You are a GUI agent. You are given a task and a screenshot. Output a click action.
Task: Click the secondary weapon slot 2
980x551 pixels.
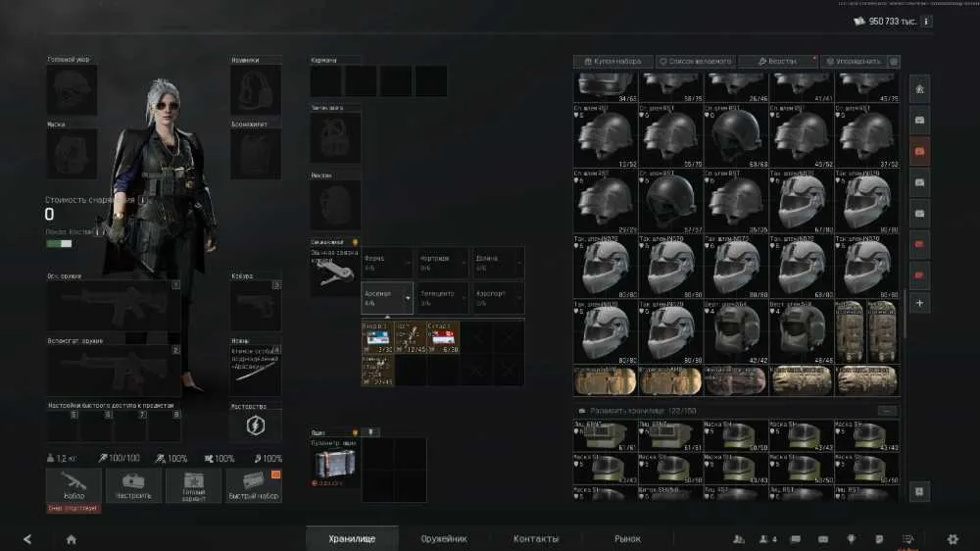[114, 371]
